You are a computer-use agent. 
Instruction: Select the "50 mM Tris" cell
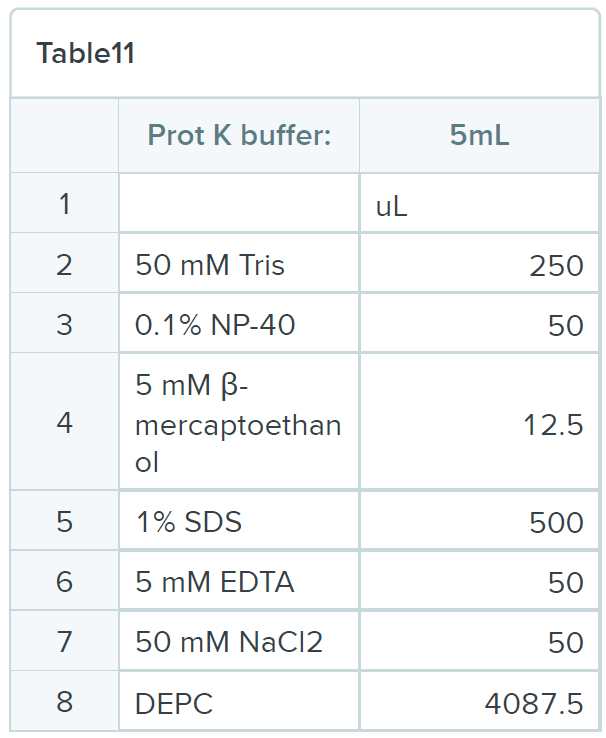239,265
